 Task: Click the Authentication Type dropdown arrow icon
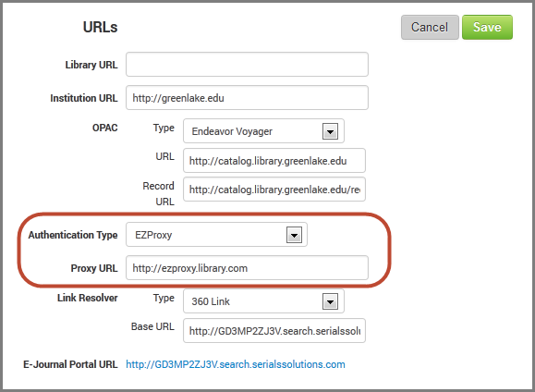tap(294, 235)
